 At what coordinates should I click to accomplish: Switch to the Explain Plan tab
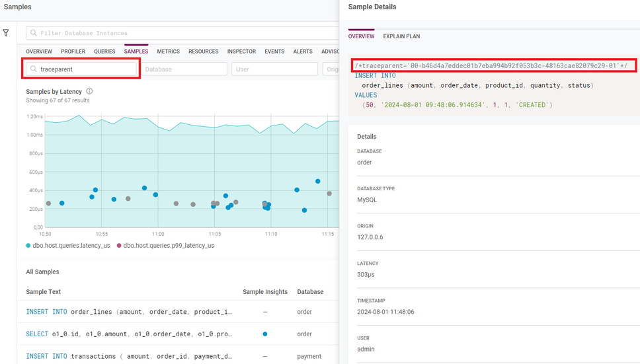pyautogui.click(x=401, y=36)
